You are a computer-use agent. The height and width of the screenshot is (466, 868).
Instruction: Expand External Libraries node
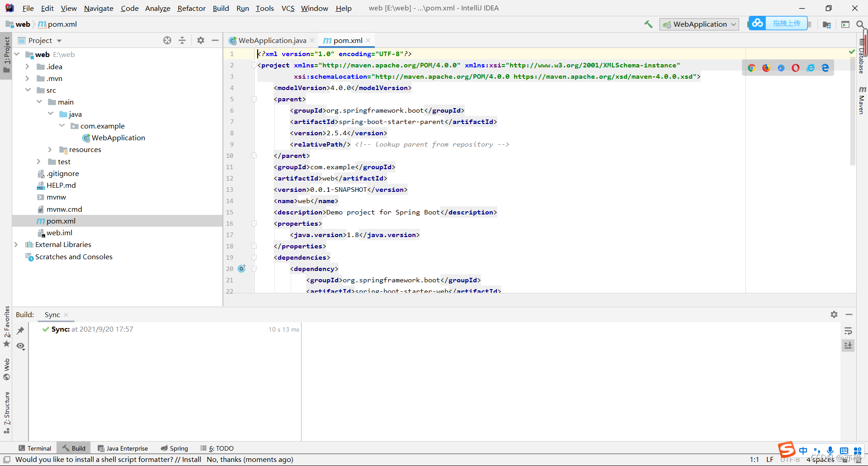pos(16,244)
